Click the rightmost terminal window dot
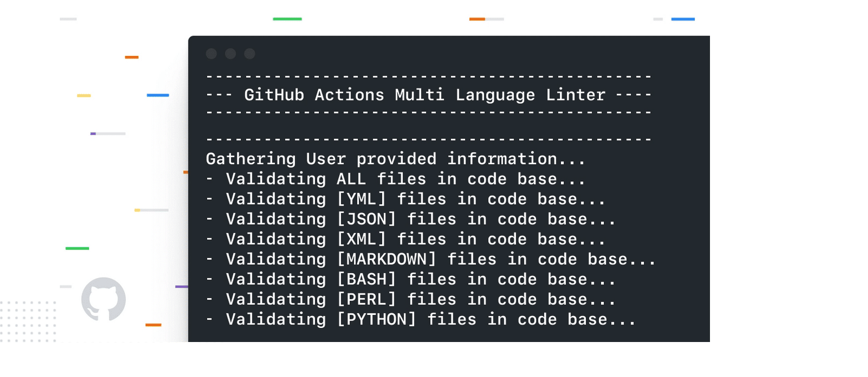Screen dimensions: 868x377 click(x=249, y=54)
